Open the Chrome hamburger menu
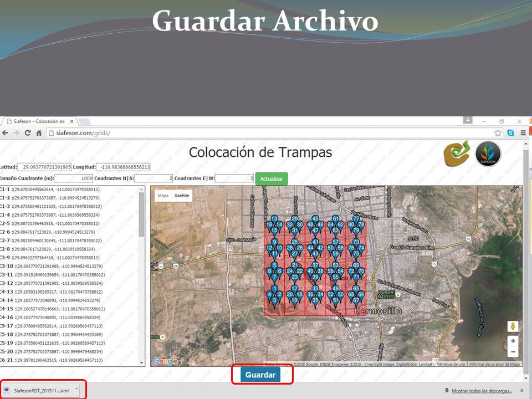532x399 pixels. coord(523,132)
